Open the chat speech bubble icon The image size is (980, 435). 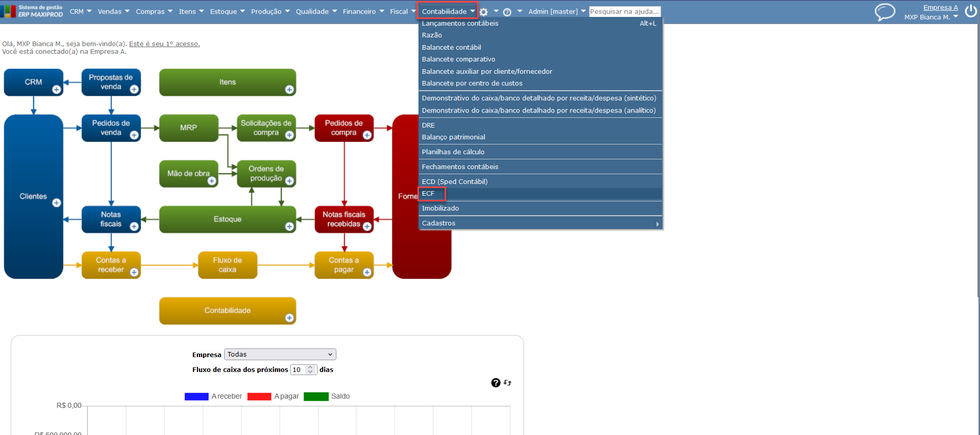click(x=885, y=12)
